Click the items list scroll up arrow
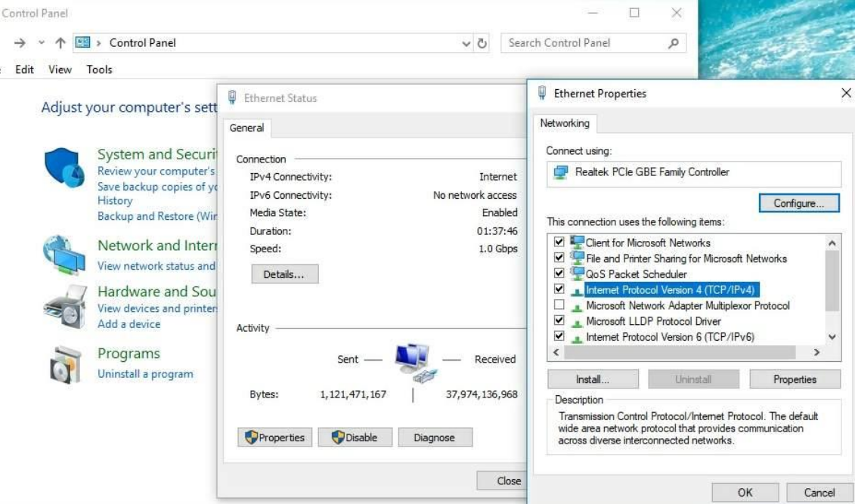Viewport: 855px width, 504px height. [832, 243]
